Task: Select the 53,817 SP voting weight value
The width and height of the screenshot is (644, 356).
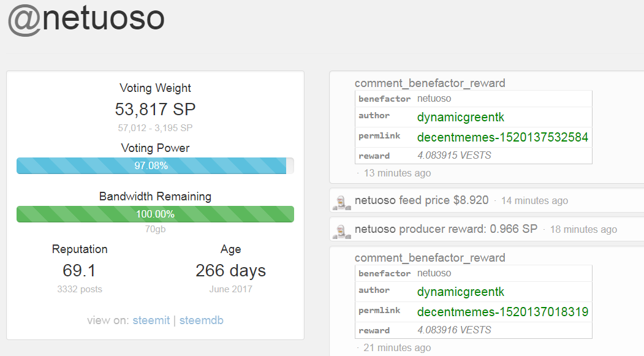Action: point(155,110)
